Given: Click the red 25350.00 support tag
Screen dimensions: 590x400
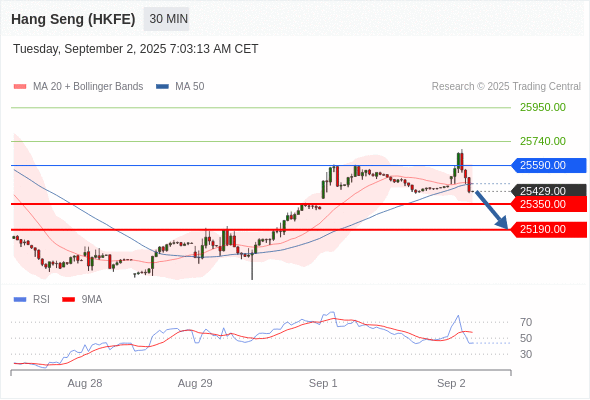Looking at the screenshot, I should click(549, 204).
